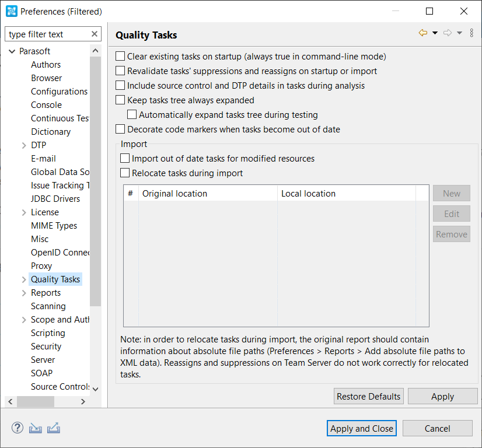Click Apply and Close button

[362, 428]
